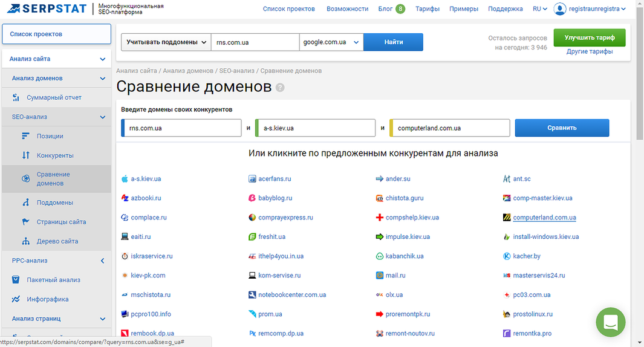Click the prom.ua favicon

252,314
